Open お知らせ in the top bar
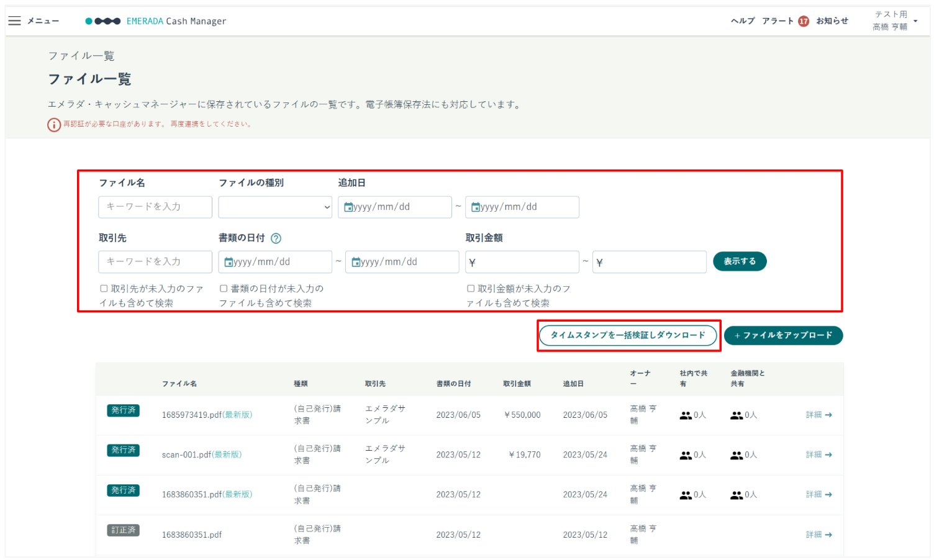934x560 pixels. [832, 21]
